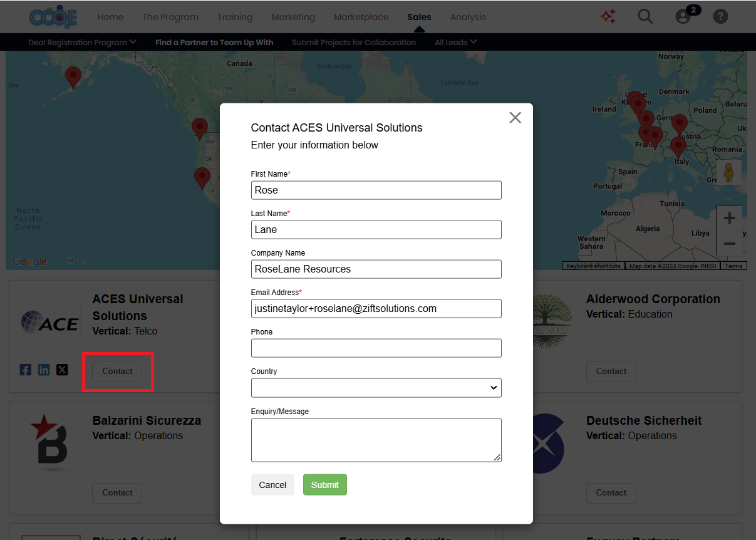Click the ACES Universal Solutions title
The width and height of the screenshot is (756, 540).
coord(138,308)
